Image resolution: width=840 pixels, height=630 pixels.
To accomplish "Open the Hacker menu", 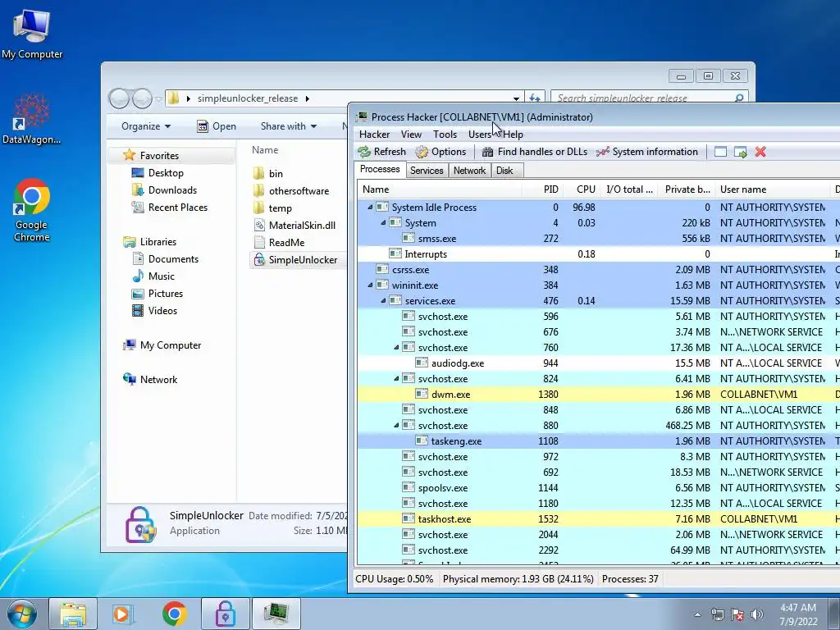I will click(374, 135).
